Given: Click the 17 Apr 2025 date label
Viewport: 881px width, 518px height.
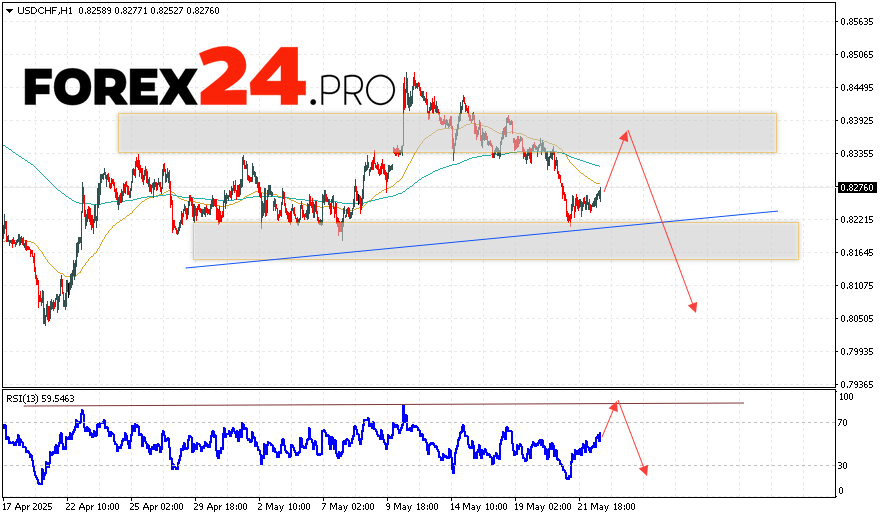Looking at the screenshot, I should point(28,507).
